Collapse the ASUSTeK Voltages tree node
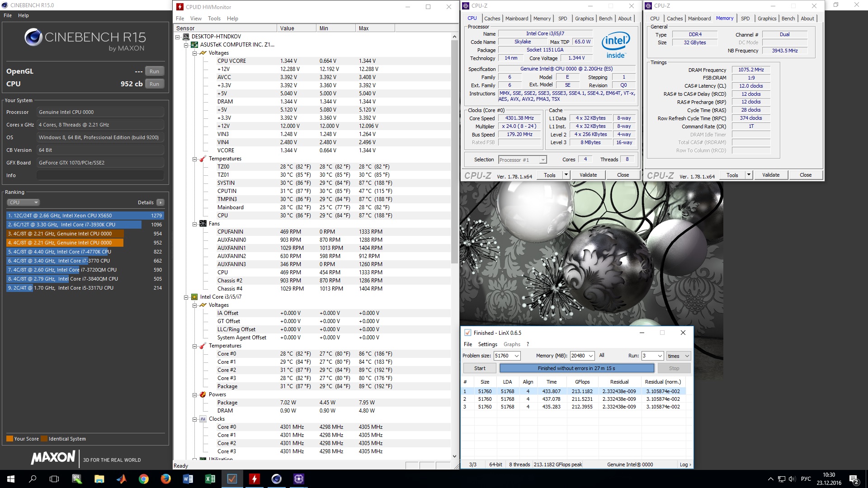The width and height of the screenshot is (868, 488). tap(194, 53)
